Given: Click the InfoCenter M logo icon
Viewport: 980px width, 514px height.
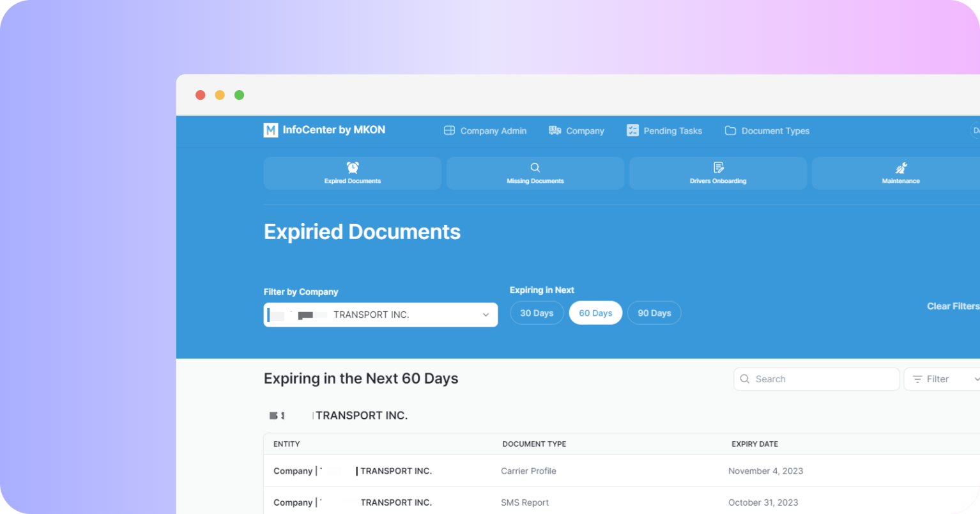Looking at the screenshot, I should coord(271,130).
